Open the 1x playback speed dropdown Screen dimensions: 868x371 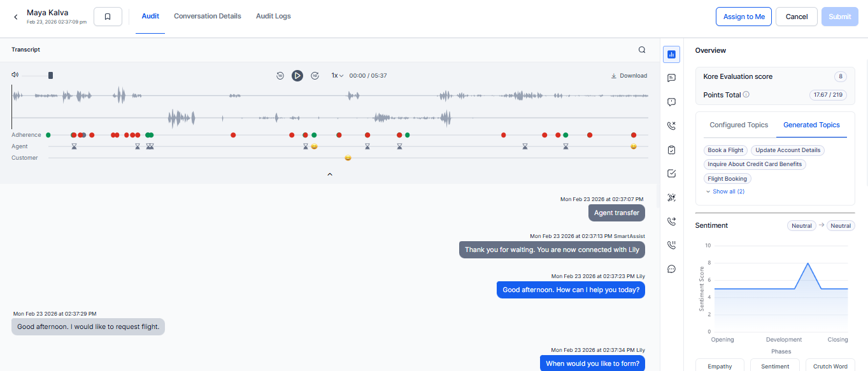click(x=337, y=76)
